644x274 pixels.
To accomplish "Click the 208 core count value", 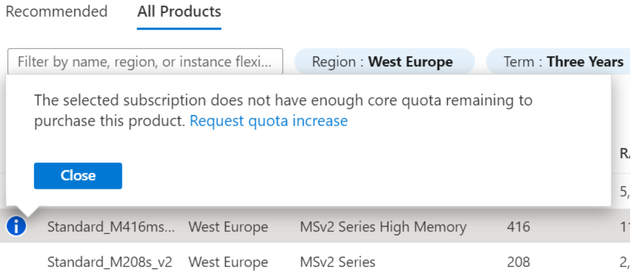I will [x=518, y=262].
